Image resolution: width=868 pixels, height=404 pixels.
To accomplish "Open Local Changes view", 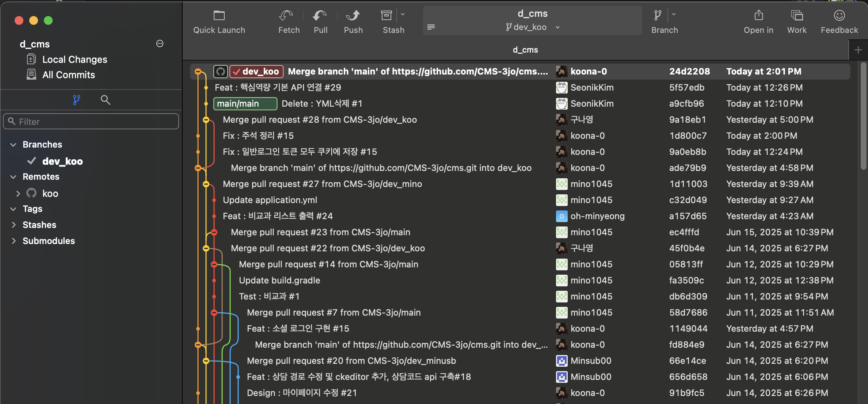I will 75,60.
